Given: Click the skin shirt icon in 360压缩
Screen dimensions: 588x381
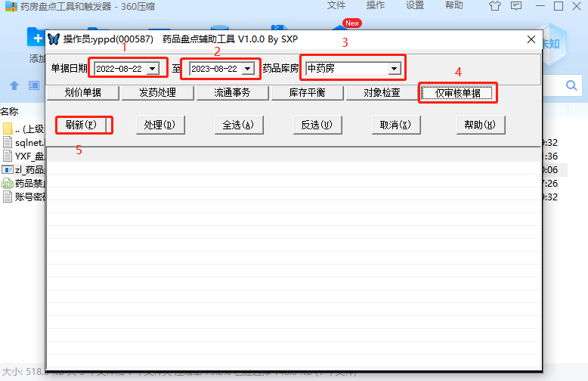Looking at the screenshot, I should (495, 6).
